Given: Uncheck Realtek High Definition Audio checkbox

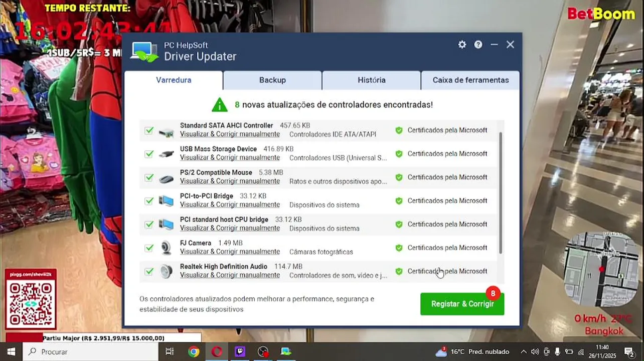Looking at the screenshot, I should point(149,271).
